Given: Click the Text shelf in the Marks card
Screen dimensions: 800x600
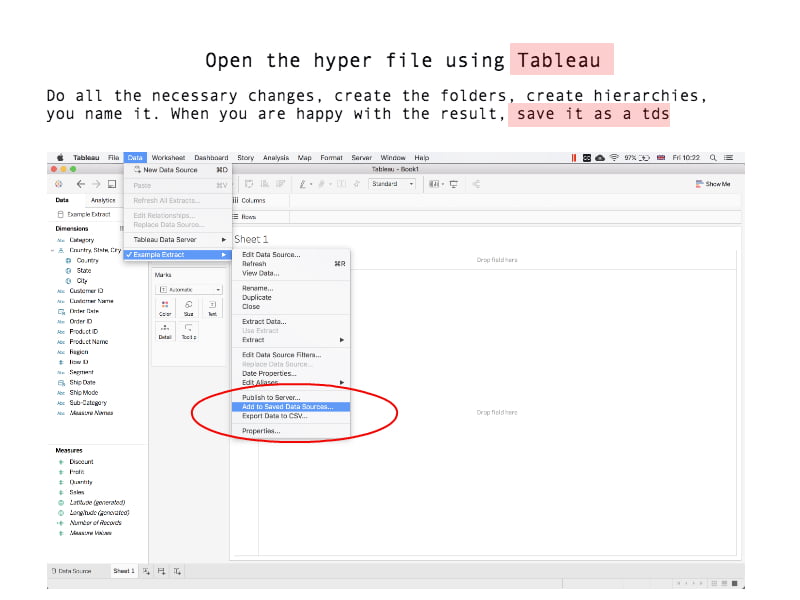Looking at the screenshot, I should point(211,309).
